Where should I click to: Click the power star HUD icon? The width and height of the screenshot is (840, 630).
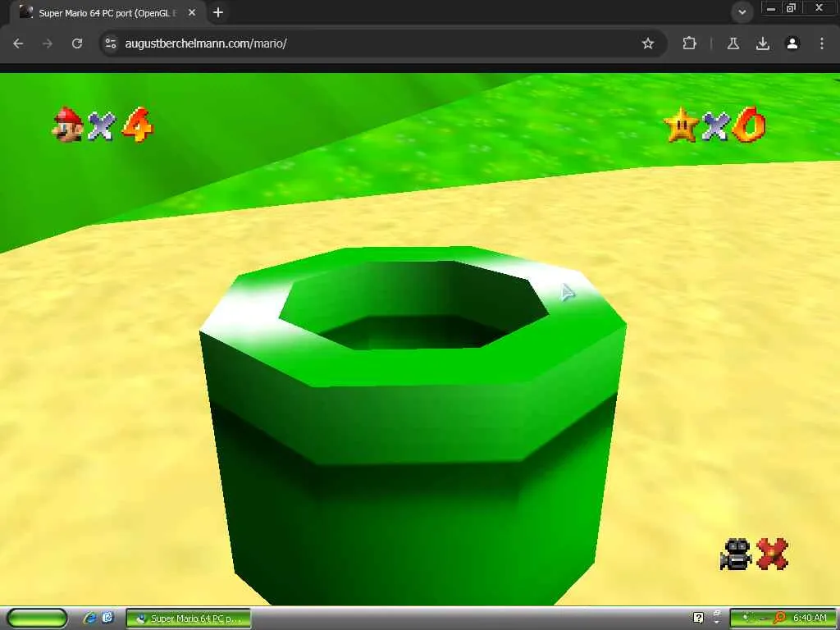pyautogui.click(x=682, y=125)
